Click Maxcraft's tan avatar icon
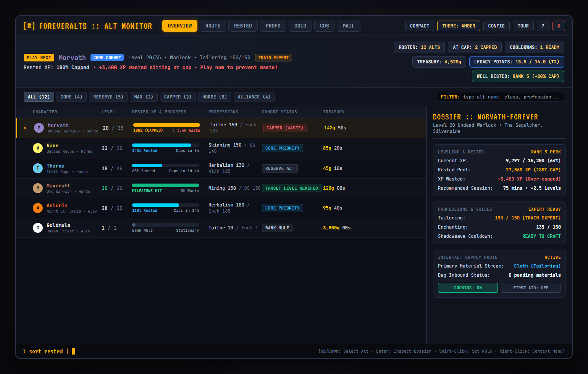 click(38, 188)
